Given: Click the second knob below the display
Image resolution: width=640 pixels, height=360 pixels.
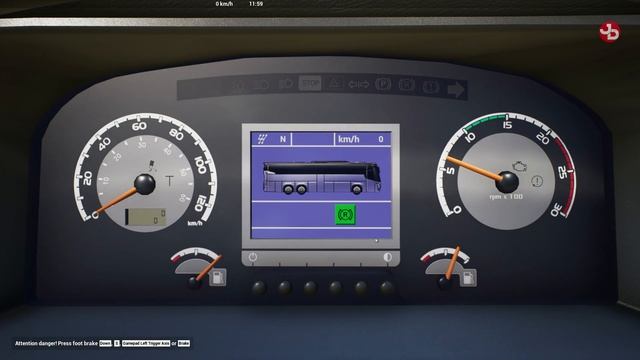Looking at the screenshot, I should (x=284, y=288).
